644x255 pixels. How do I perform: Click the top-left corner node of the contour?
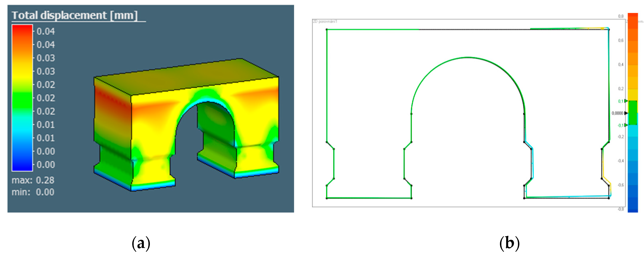327,29
